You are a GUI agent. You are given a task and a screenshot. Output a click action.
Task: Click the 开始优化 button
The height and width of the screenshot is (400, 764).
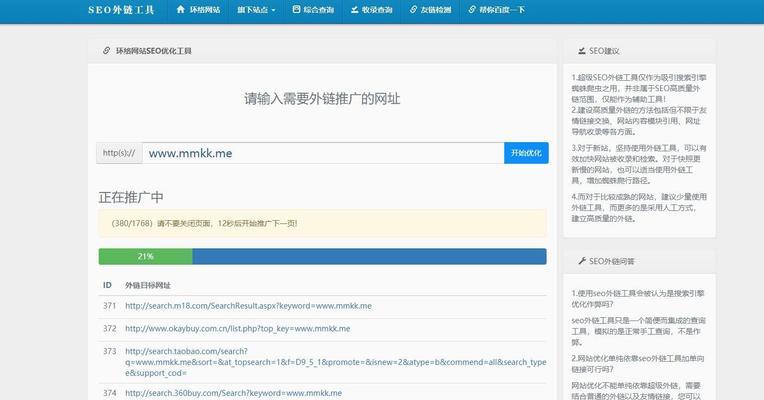click(x=526, y=153)
